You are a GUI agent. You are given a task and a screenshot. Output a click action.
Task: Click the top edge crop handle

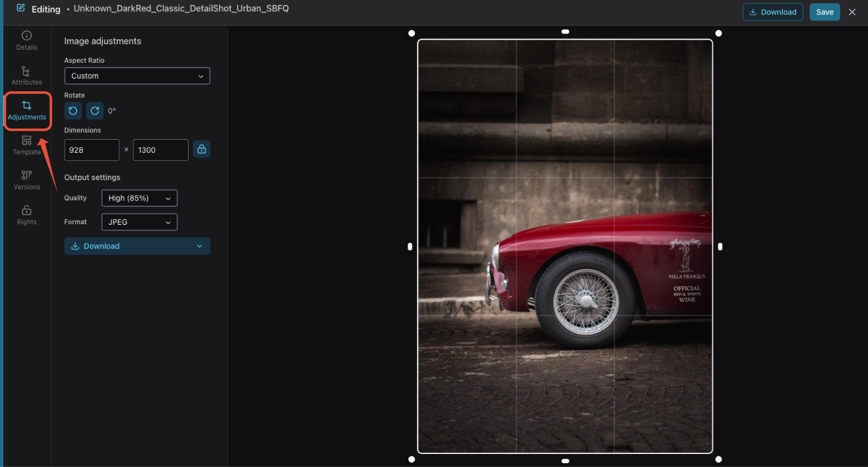[x=565, y=32]
